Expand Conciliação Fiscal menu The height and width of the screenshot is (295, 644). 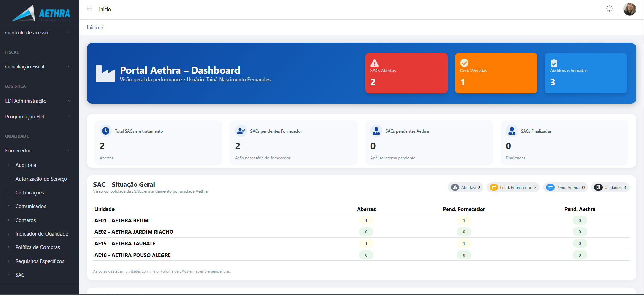pos(39,67)
